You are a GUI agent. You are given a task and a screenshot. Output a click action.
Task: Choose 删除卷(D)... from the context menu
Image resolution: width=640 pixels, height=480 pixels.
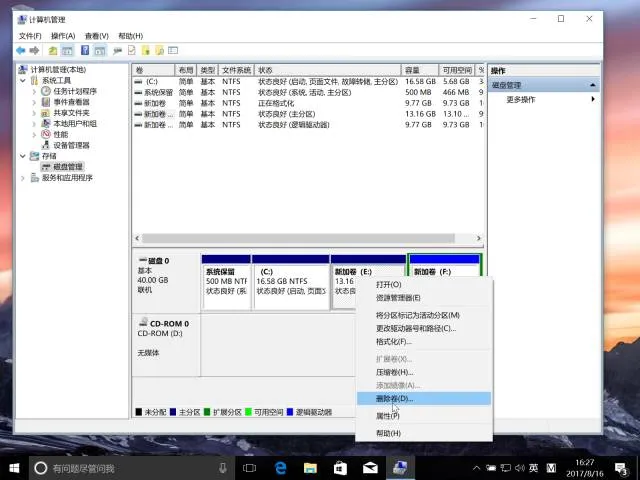424,399
